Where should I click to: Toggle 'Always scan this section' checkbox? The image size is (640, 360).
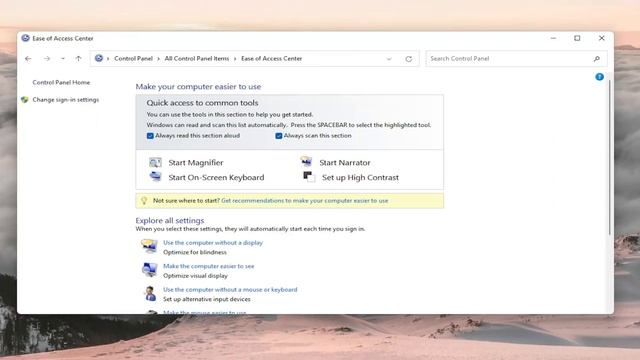click(x=279, y=136)
